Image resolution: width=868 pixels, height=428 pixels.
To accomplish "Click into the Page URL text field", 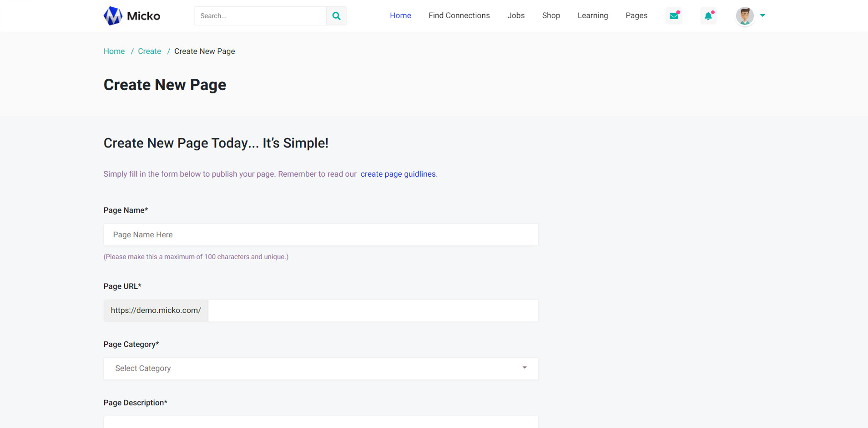I will click(373, 311).
